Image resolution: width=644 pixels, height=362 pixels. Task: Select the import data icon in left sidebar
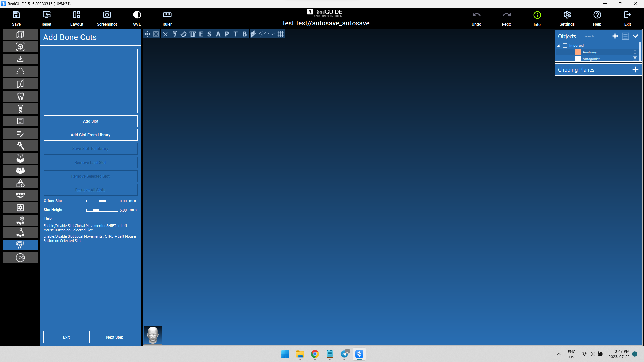(x=20, y=59)
